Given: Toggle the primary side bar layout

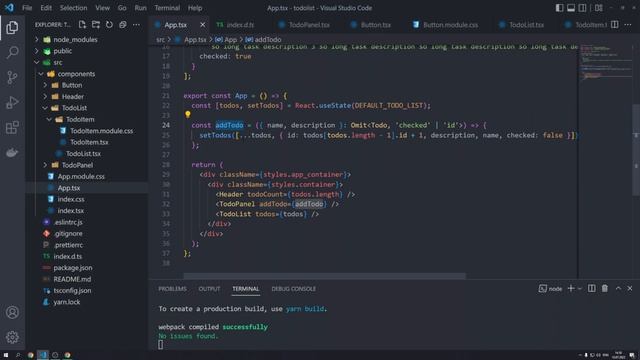Looking at the screenshot, I should pyautogui.click(x=559, y=8).
